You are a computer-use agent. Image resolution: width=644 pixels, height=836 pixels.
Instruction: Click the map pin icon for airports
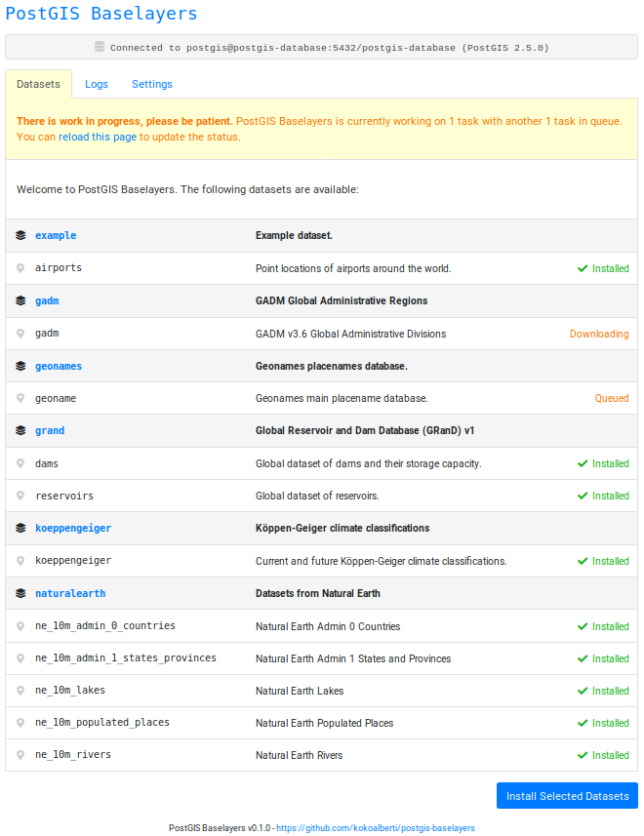[x=20, y=268]
